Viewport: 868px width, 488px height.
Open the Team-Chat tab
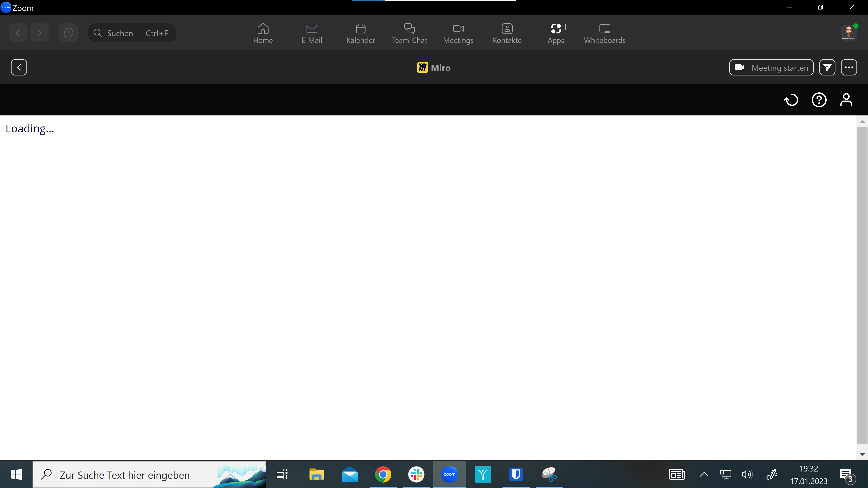pos(409,33)
